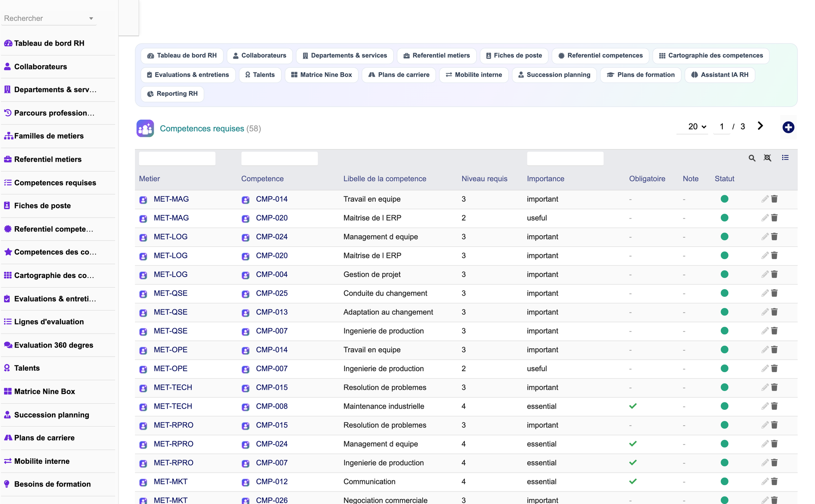Click the Competences requises heading link
Viewport: 815px width, 504px height.
[202, 129]
